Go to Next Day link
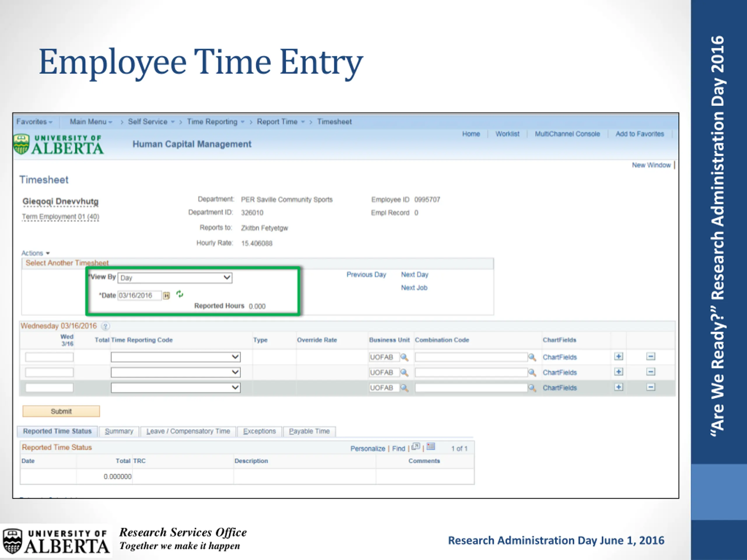Image resolution: width=747 pixels, height=560 pixels. [x=415, y=275]
